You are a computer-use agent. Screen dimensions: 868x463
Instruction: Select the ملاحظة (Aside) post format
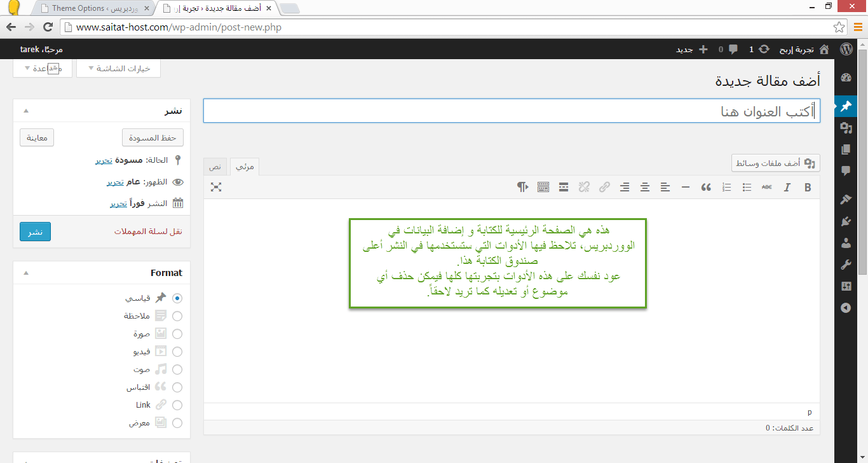point(177,315)
